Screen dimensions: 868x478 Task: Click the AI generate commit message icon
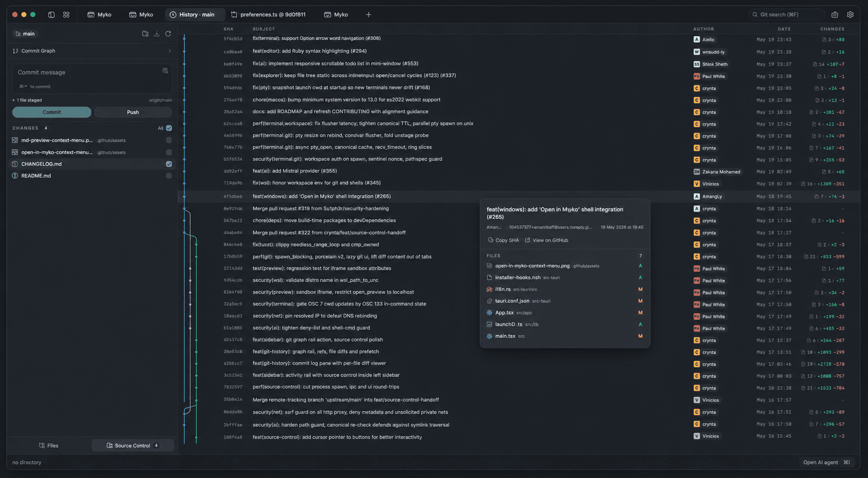pyautogui.click(x=165, y=71)
